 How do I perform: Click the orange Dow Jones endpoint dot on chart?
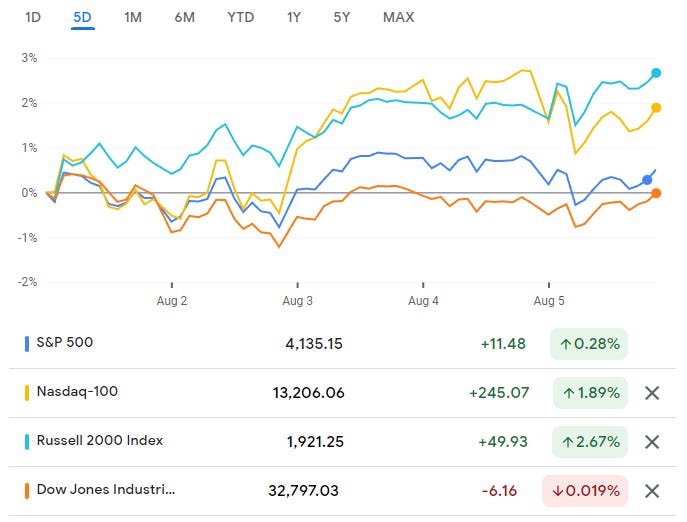[656, 193]
